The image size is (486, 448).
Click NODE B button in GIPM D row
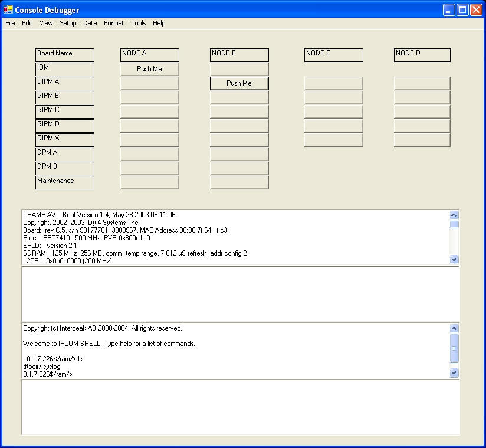click(239, 126)
